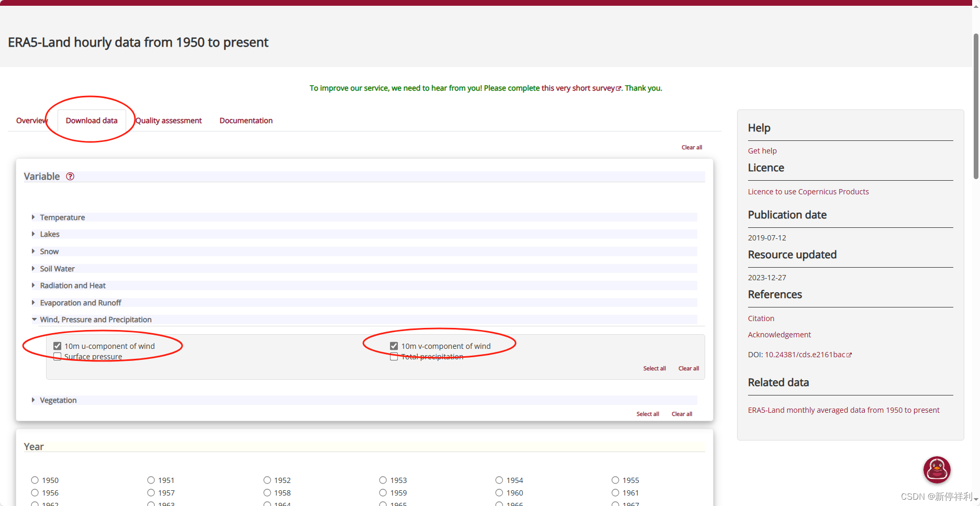The width and height of the screenshot is (980, 506).
Task: Click the resource updated date 2023-12-27
Action: [767, 278]
